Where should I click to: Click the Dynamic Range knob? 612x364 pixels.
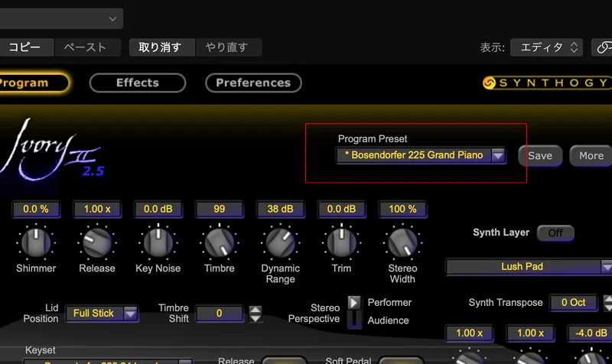click(280, 242)
